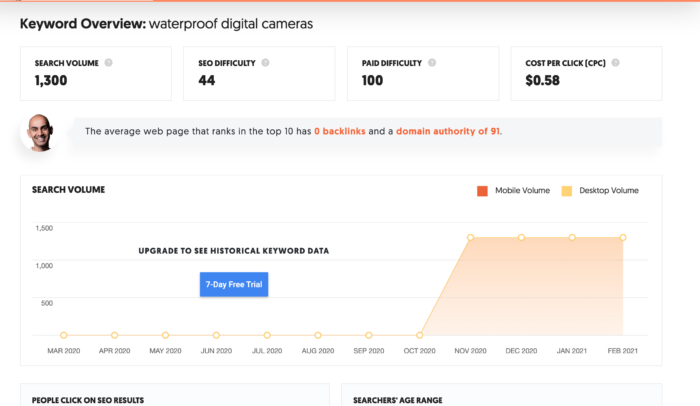Select the OCT 2020 data point
700x406 pixels.
[x=419, y=335]
